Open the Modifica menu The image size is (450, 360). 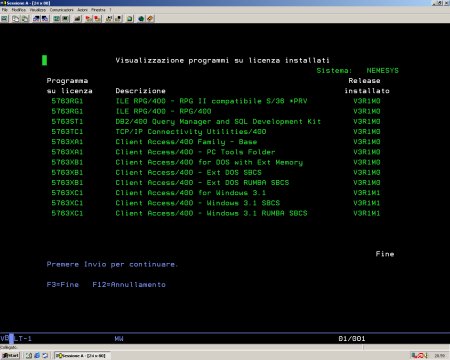click(19, 10)
